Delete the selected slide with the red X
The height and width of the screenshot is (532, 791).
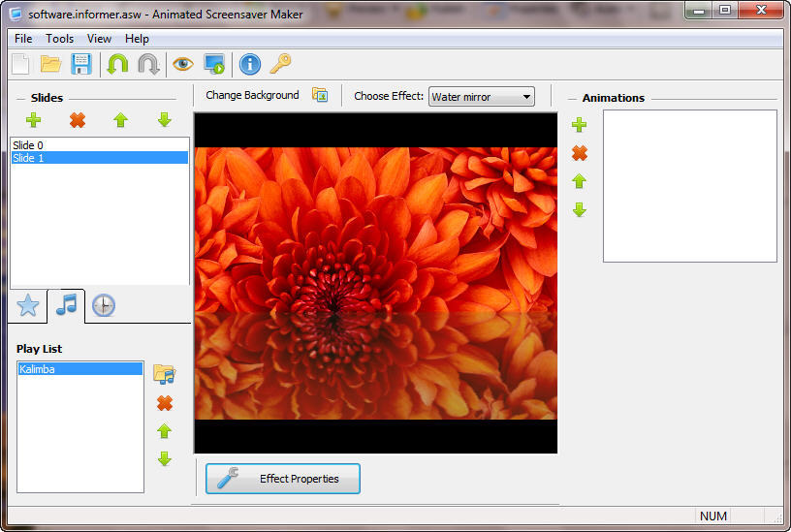coord(78,120)
